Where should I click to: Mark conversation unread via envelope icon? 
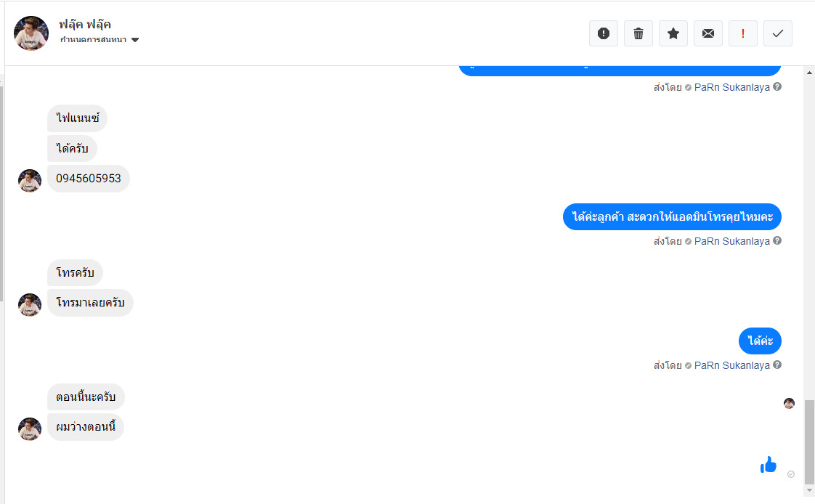pyautogui.click(x=708, y=33)
